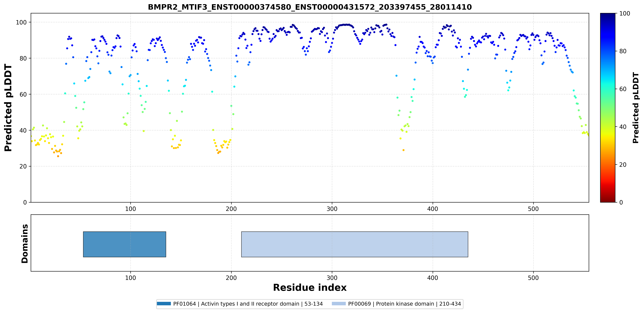This screenshot has height=313, width=644.
Task: Select the Activin receptor domain bar
Action: coord(125,244)
